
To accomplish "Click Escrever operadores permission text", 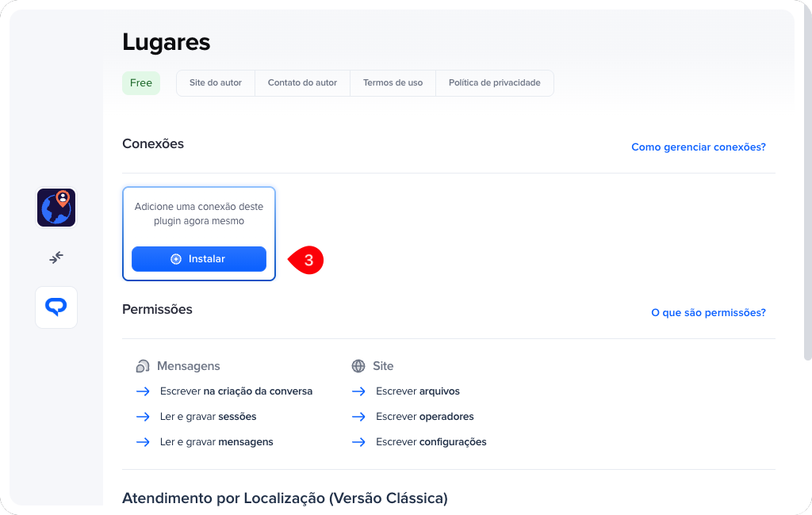I will coord(425,417).
